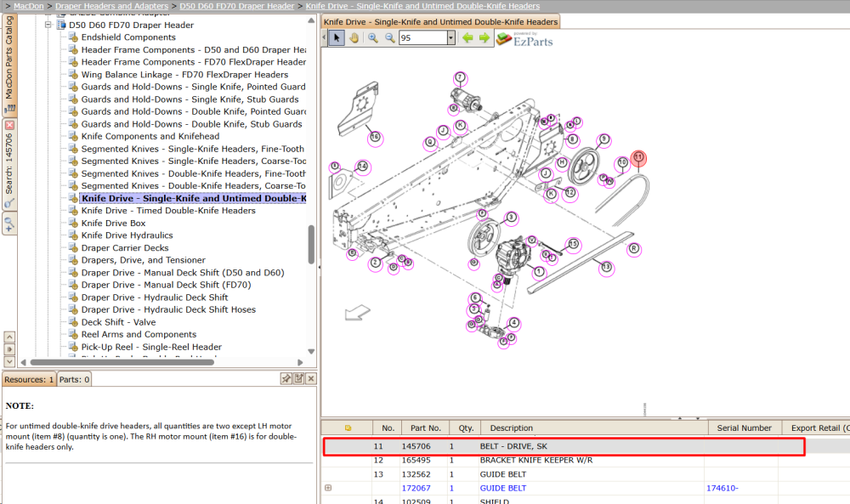Open Drapers, Drive, and Tensioner
This screenshot has width=850, height=504.
click(x=143, y=260)
